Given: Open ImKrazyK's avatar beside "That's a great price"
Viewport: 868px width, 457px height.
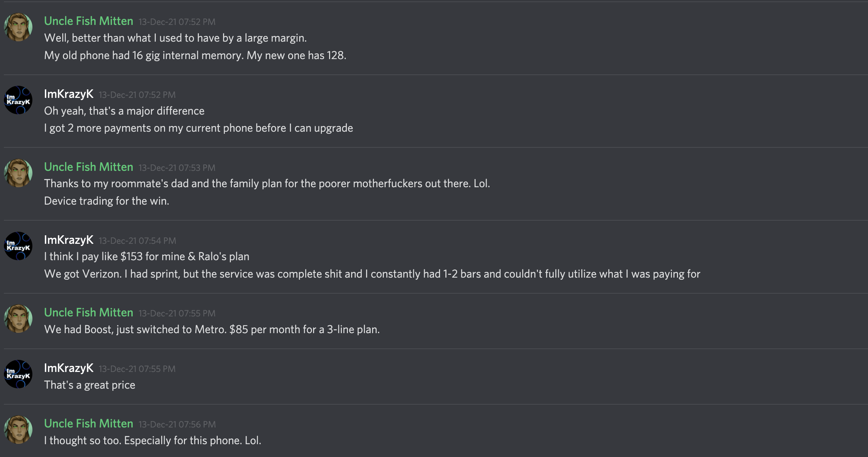Looking at the screenshot, I should point(18,374).
